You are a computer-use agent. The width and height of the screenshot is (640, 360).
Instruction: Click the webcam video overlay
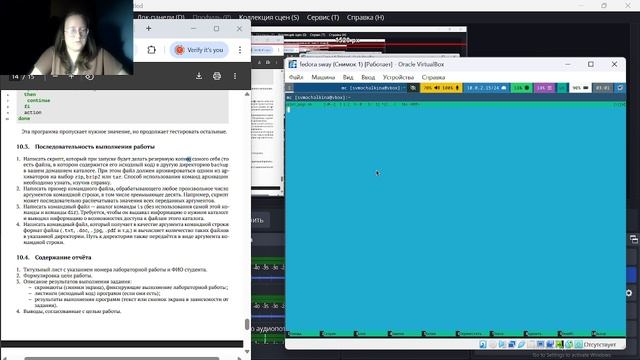(x=67, y=38)
